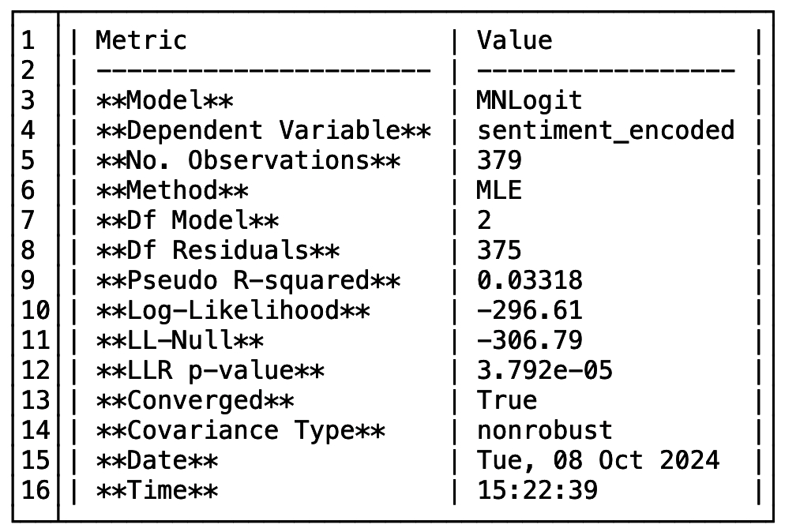Viewport: 785px width, 532px height.
Task: Click line number 9 in the gutter
Action: click(28, 280)
